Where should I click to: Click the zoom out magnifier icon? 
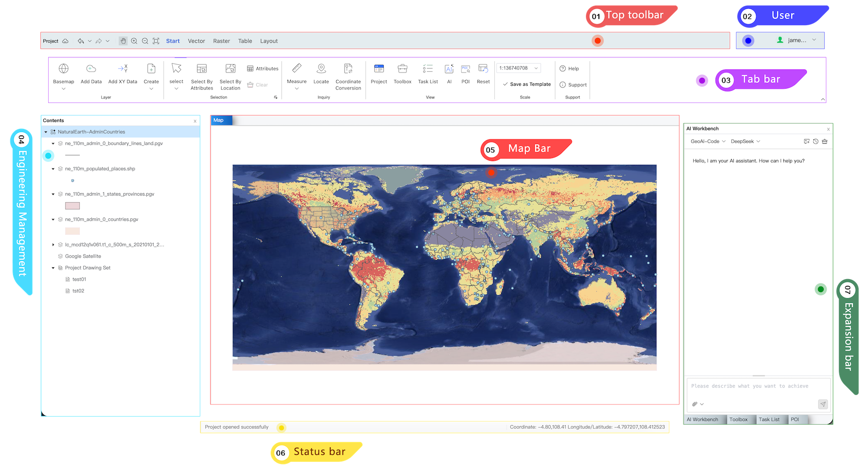pos(145,41)
